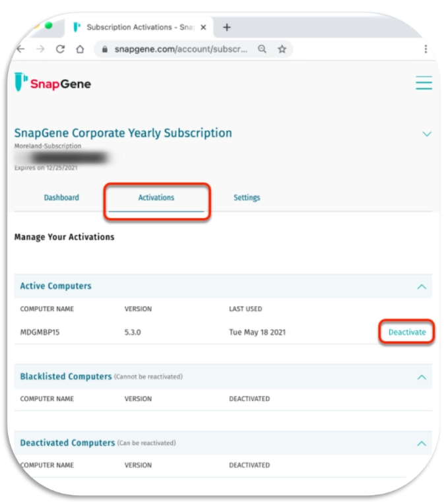Click the browser back arrow
The width and height of the screenshot is (448, 502).
point(21,49)
